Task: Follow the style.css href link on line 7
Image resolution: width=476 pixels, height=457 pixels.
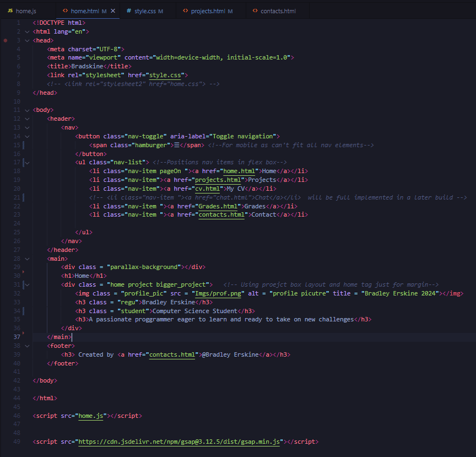Action: click(x=167, y=75)
